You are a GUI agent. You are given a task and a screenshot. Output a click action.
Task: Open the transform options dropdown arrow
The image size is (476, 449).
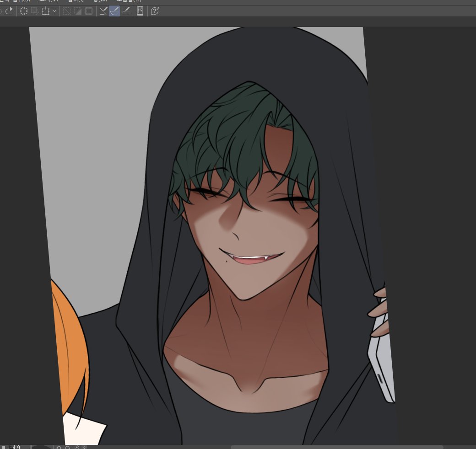54,11
